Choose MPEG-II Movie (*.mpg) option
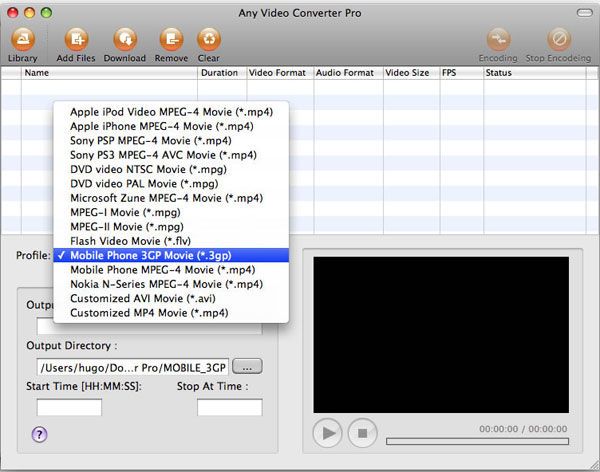 click(171, 227)
